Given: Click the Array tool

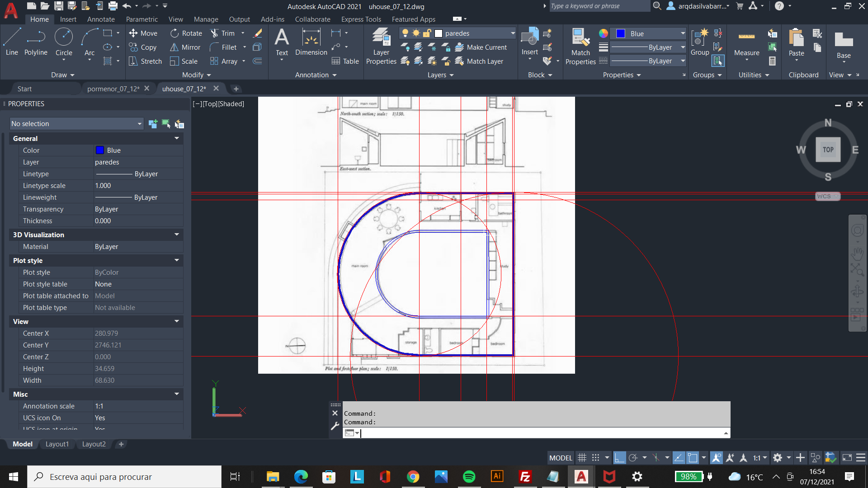Looking at the screenshot, I should click(x=224, y=61).
